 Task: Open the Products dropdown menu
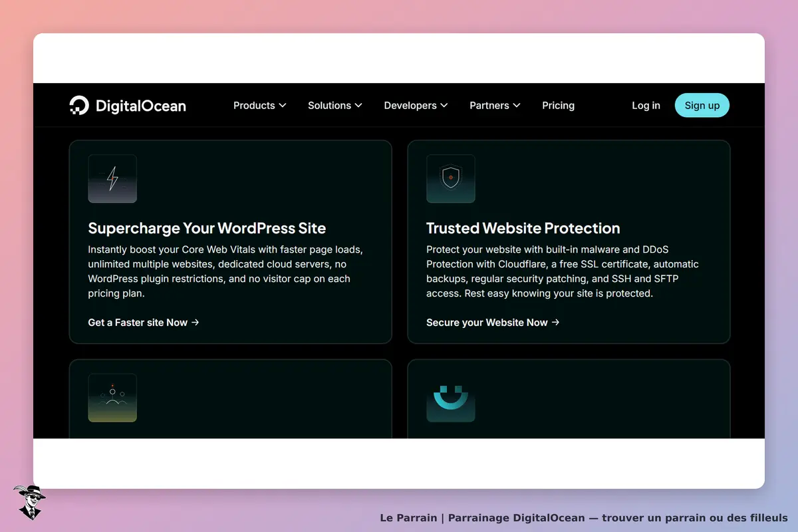point(259,105)
